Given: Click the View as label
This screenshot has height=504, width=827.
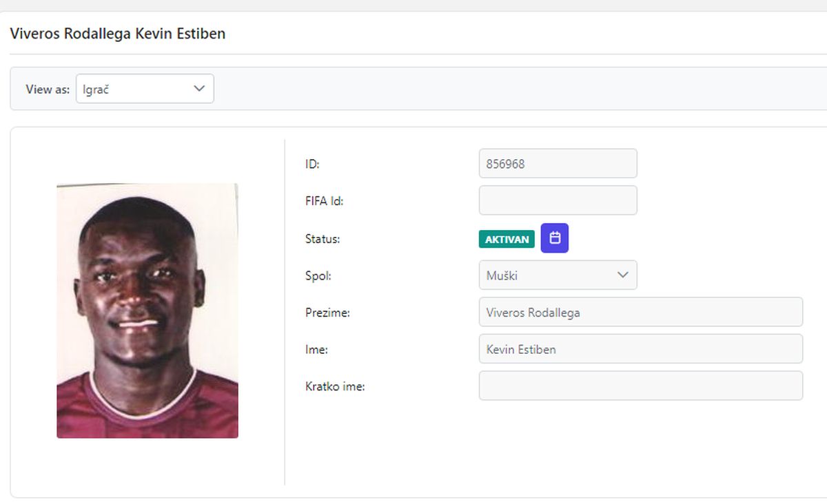Looking at the screenshot, I should pyautogui.click(x=48, y=89).
